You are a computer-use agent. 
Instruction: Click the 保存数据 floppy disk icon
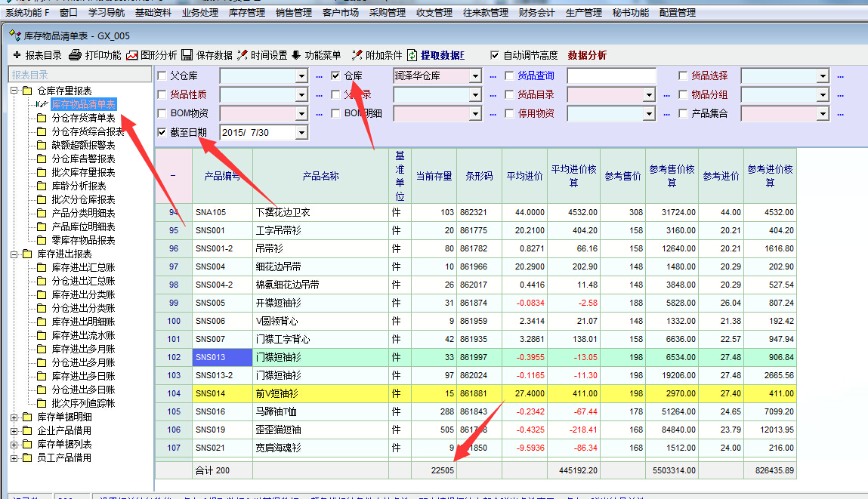187,55
